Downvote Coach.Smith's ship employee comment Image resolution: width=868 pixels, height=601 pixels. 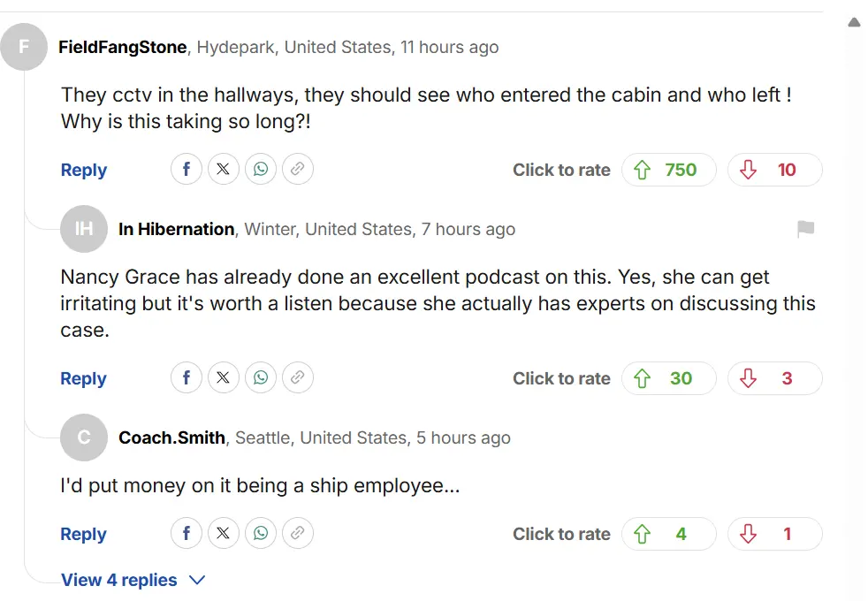tap(774, 534)
